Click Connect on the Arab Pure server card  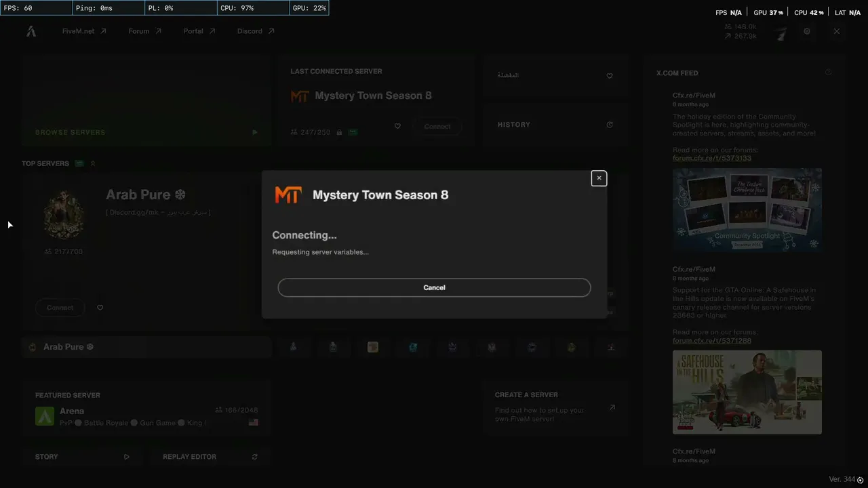click(x=60, y=308)
